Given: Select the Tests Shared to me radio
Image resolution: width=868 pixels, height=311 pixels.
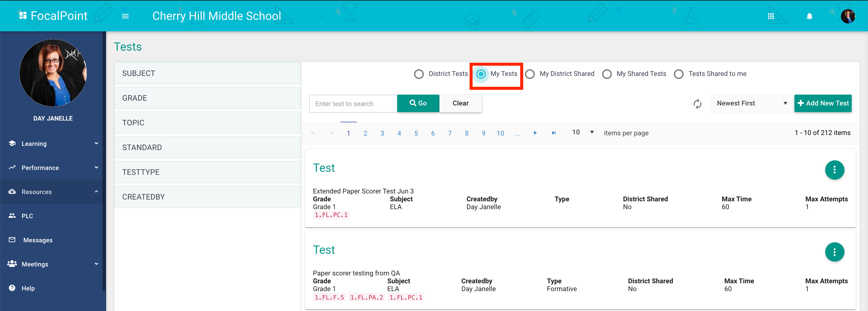Looking at the screenshot, I should pyautogui.click(x=679, y=74).
